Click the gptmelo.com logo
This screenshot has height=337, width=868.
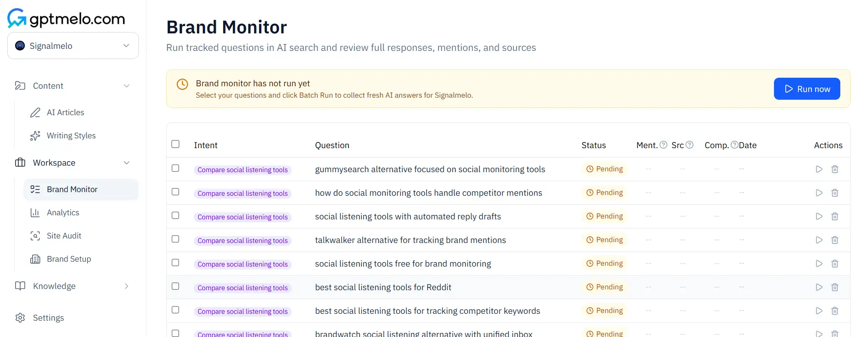66,18
